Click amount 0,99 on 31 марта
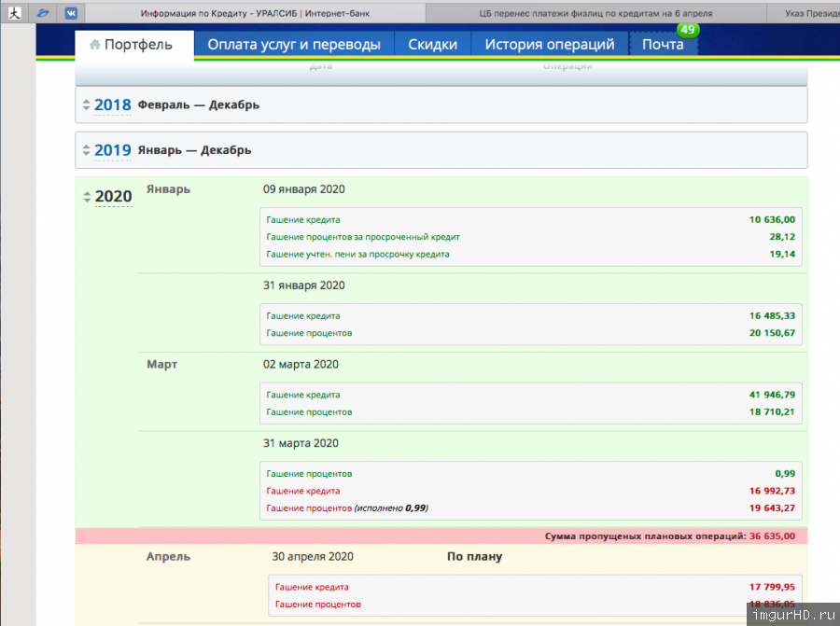The width and height of the screenshot is (840, 626). coord(785,473)
